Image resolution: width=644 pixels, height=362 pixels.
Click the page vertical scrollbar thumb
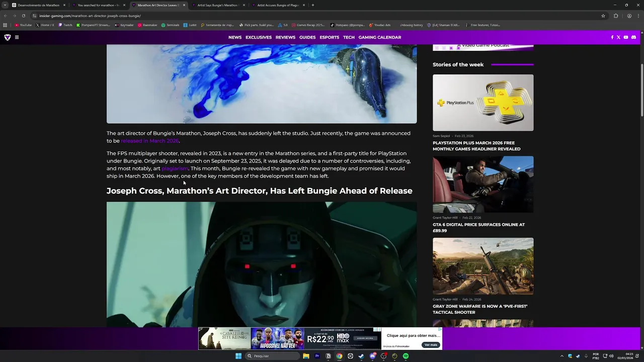tap(641, 90)
